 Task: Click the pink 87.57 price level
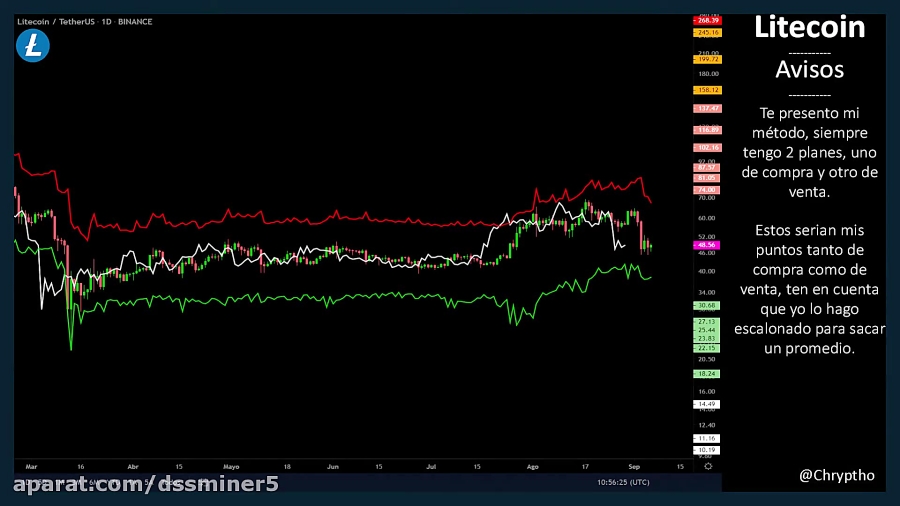click(706, 168)
